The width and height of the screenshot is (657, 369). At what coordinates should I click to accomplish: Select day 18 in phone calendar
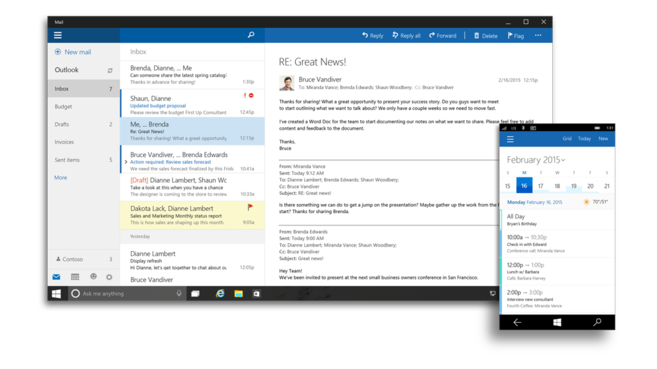(557, 186)
